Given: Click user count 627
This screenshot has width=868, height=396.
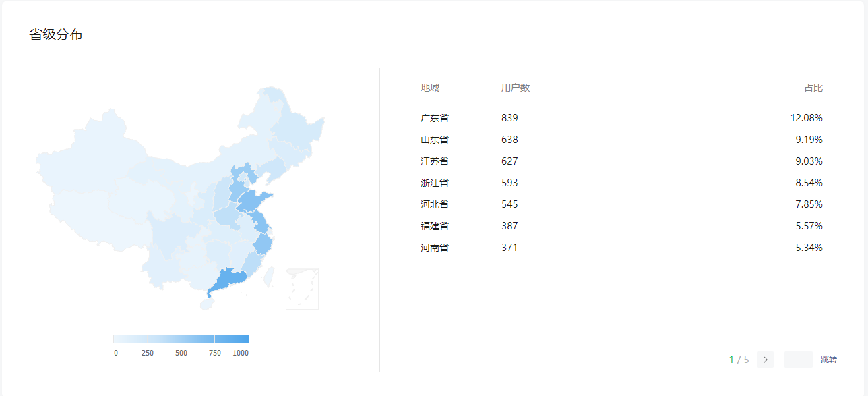Looking at the screenshot, I should click(x=509, y=161).
